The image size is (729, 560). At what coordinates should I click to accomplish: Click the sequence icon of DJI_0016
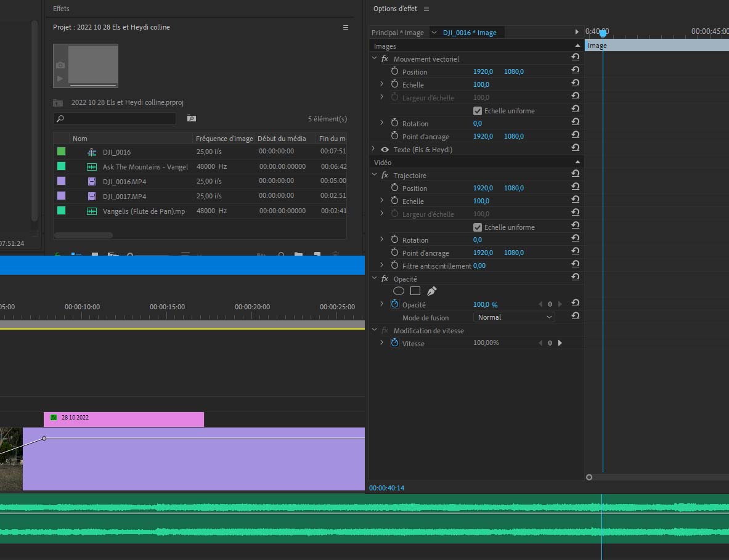pyautogui.click(x=92, y=152)
